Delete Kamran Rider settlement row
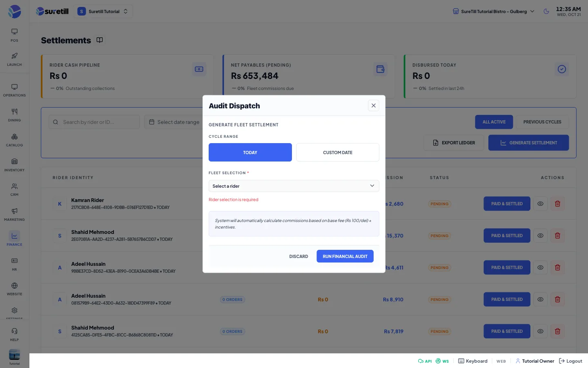The height and width of the screenshot is (368, 588). [557, 204]
